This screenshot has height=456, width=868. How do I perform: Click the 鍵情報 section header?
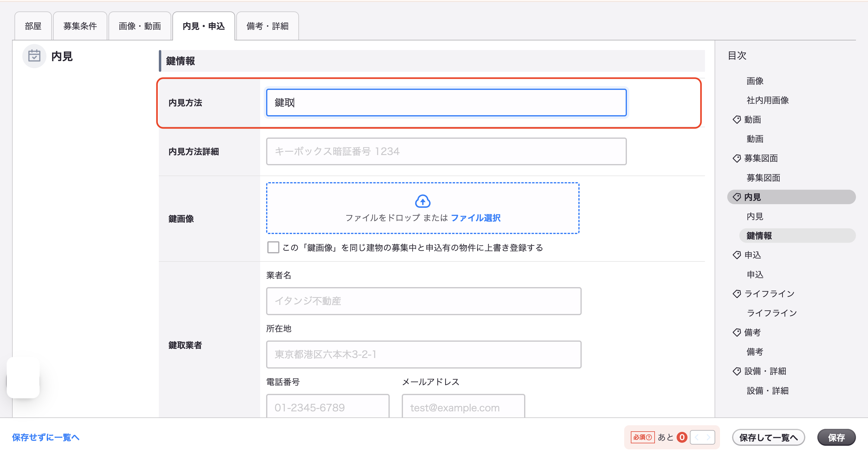[x=432, y=61]
